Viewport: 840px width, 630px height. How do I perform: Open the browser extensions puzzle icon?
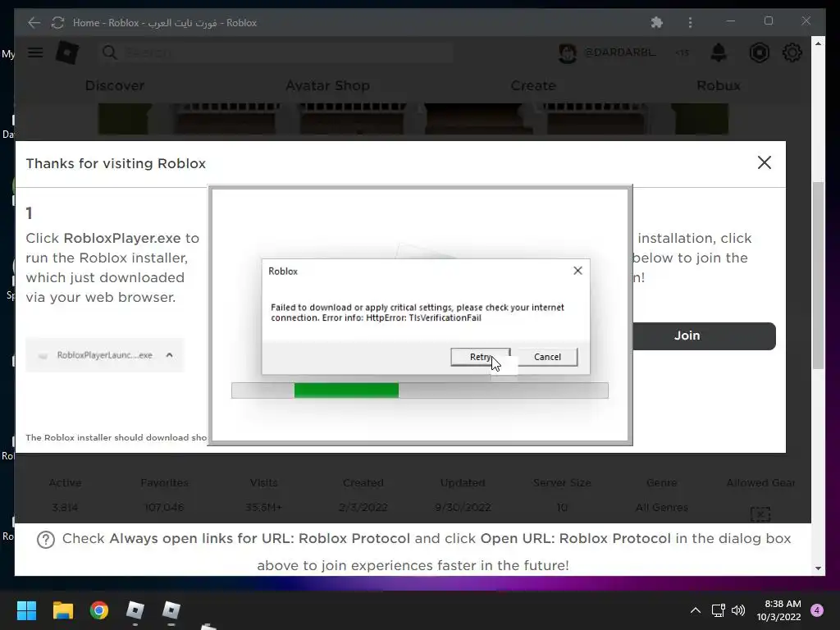pyautogui.click(x=657, y=22)
